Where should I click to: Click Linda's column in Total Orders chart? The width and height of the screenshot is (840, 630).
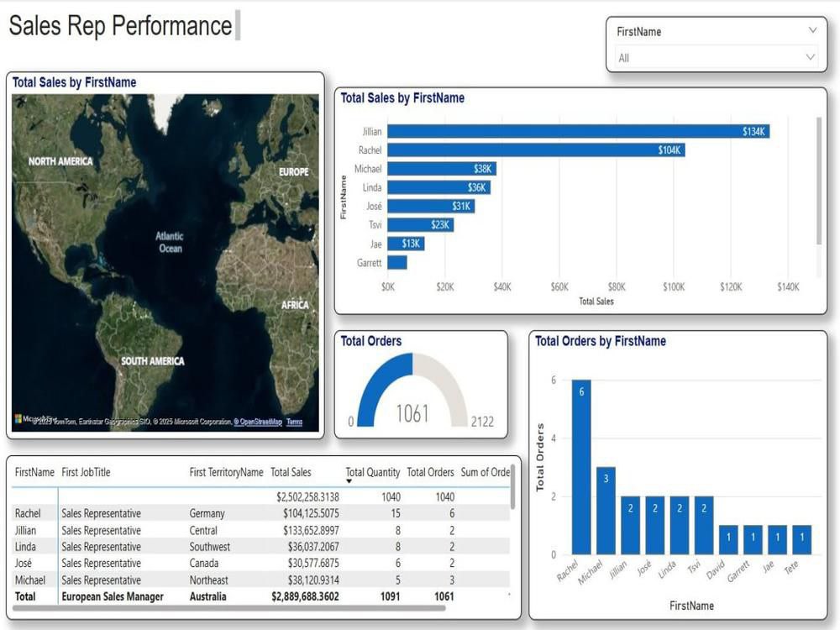[x=680, y=525]
